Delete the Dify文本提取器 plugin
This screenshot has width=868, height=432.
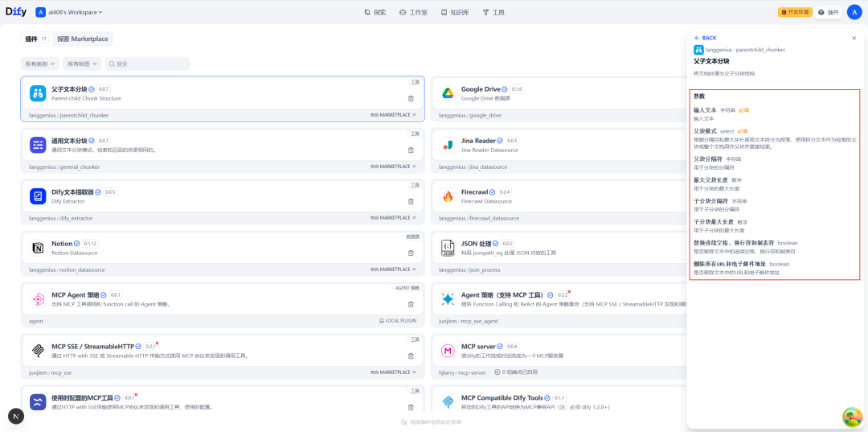coord(411,202)
